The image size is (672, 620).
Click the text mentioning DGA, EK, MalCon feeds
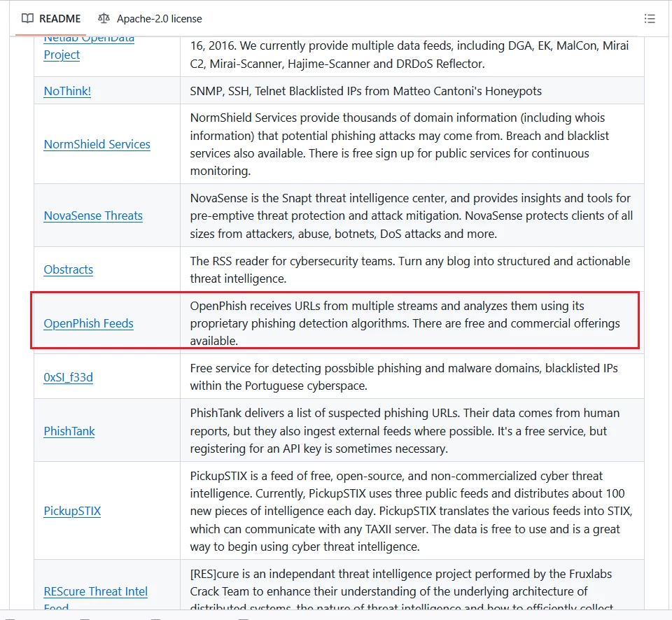pos(409,55)
